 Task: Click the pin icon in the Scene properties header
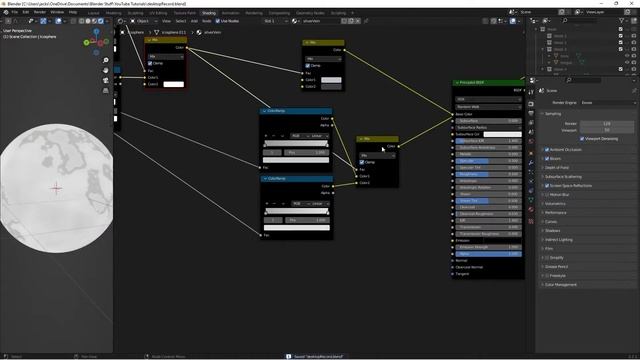pos(634,91)
